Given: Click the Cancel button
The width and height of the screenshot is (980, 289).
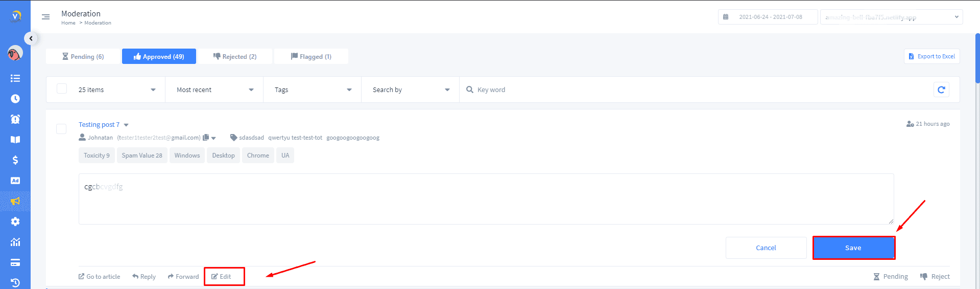Looking at the screenshot, I should [x=766, y=248].
